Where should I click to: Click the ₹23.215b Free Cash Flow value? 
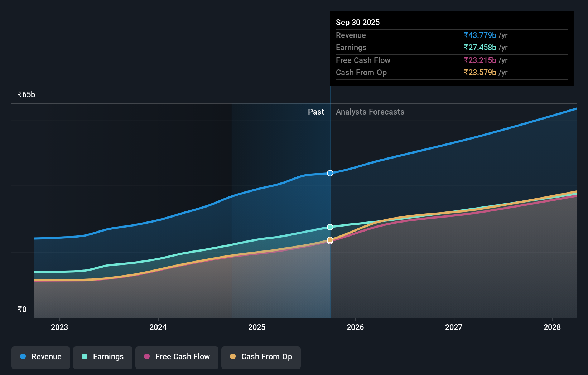[x=479, y=60]
